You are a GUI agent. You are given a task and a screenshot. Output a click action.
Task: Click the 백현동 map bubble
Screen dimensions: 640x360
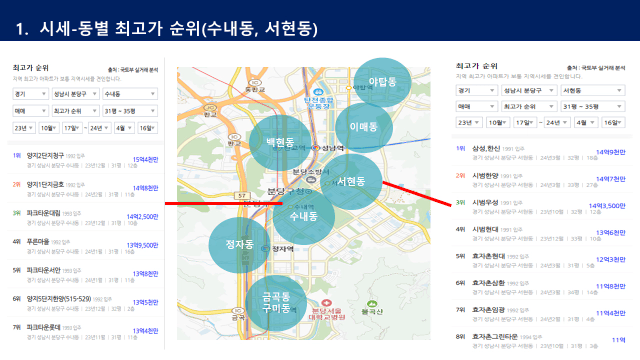tap(280, 142)
